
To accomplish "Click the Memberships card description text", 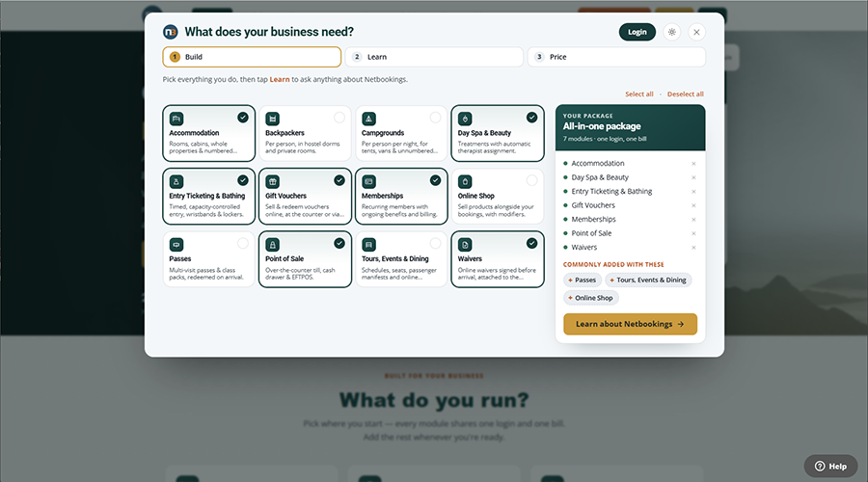I will pos(399,210).
